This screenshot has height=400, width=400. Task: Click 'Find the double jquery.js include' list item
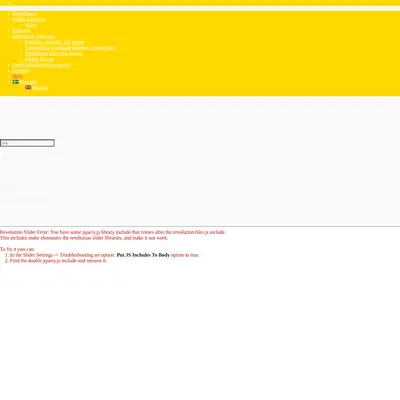[58, 261]
